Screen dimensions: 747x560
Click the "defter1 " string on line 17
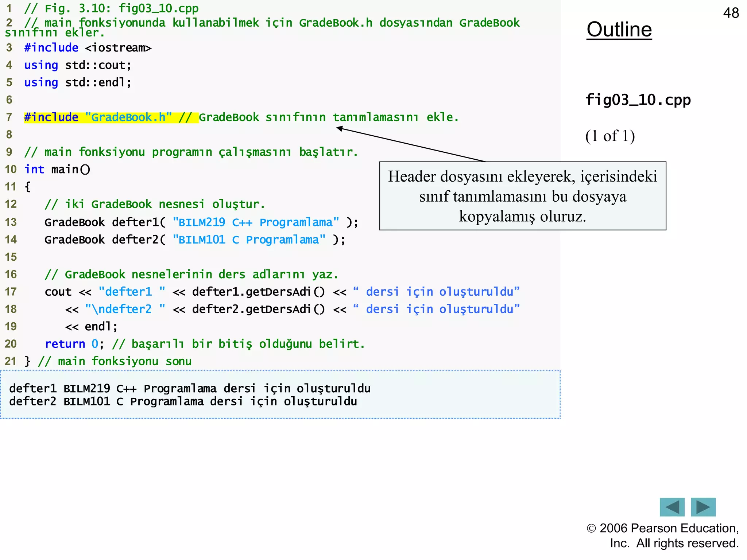[x=132, y=292]
